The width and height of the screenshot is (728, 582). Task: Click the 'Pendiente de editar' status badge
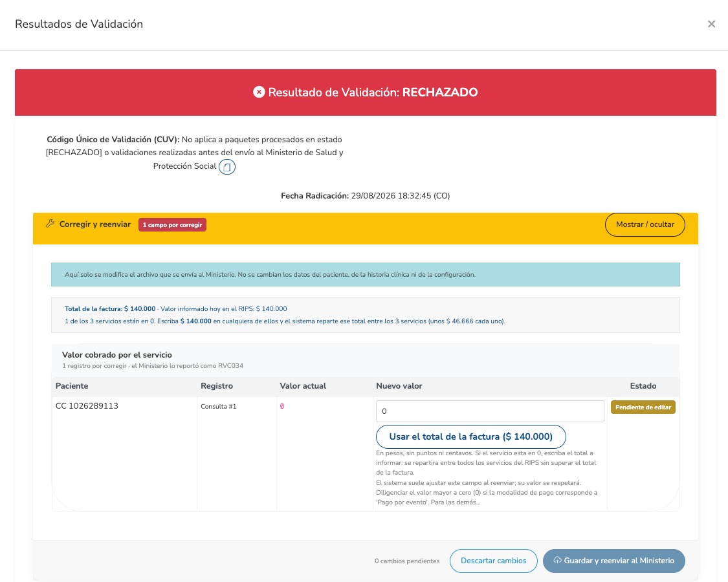[x=643, y=407]
